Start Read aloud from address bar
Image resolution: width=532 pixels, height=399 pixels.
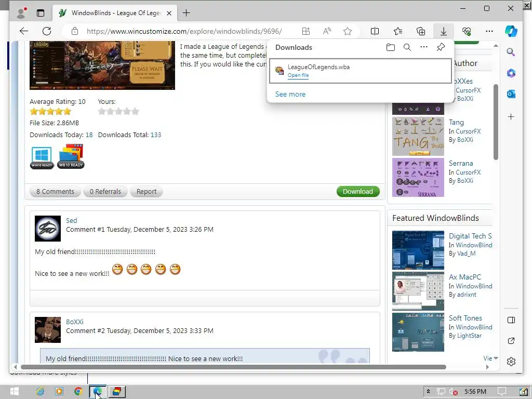click(x=327, y=31)
